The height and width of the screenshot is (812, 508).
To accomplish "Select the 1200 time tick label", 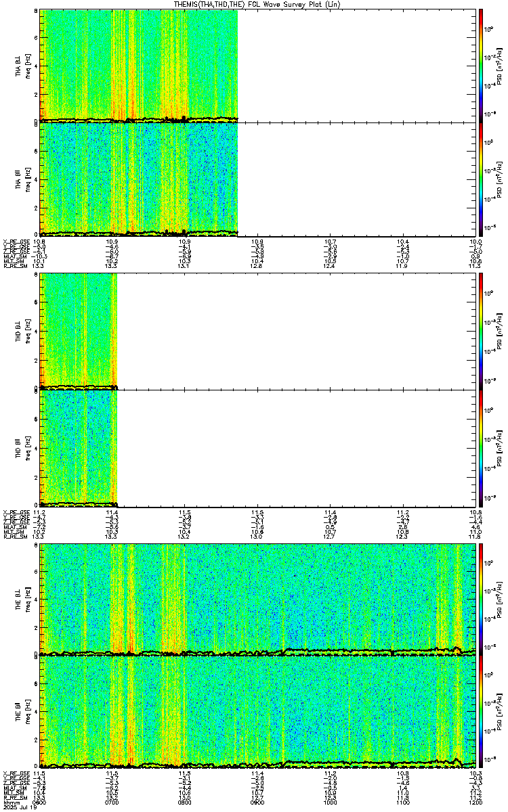I will point(475,803).
